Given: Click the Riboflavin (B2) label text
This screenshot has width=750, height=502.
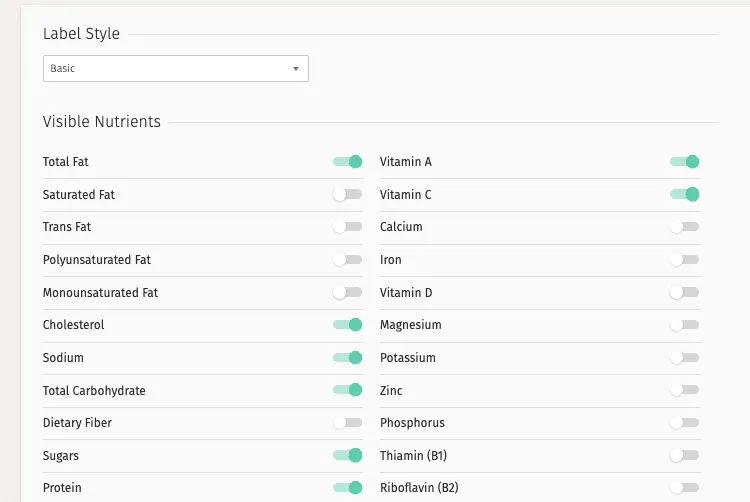Looking at the screenshot, I should pyautogui.click(x=419, y=488).
